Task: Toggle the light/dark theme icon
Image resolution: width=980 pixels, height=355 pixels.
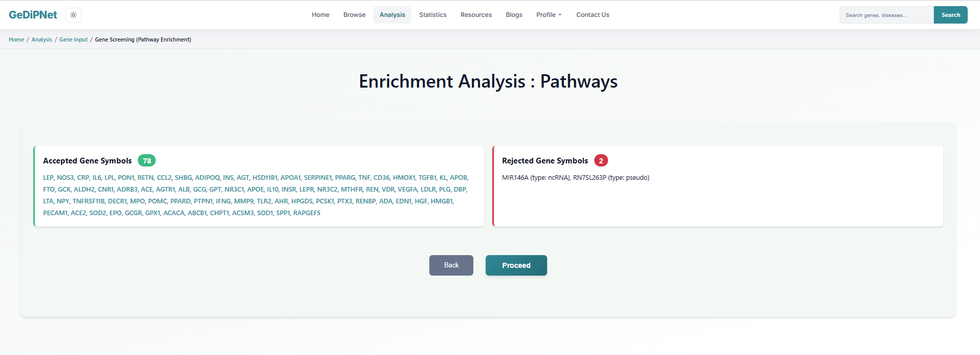Action: coord(73,15)
